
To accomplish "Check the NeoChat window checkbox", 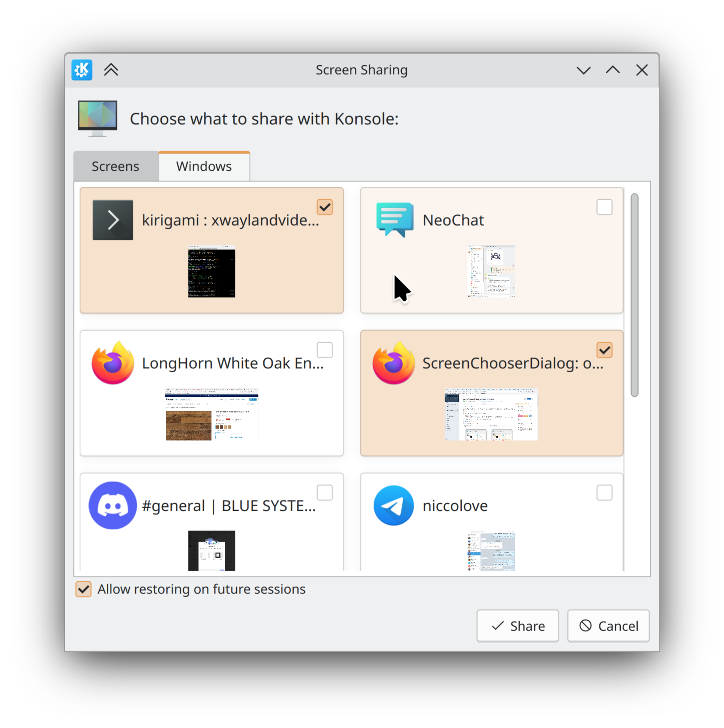I will (604, 207).
